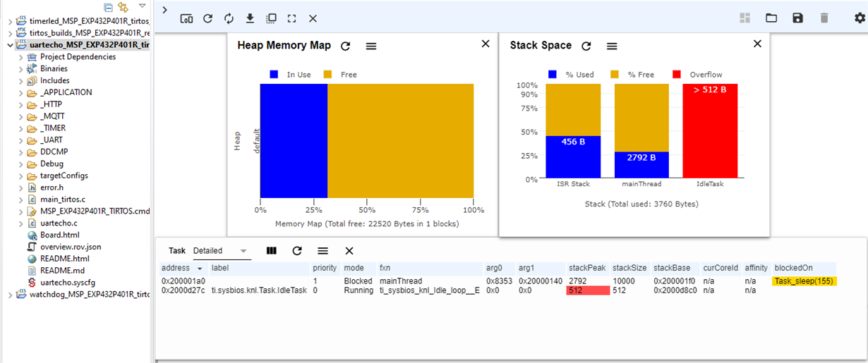Open the Detailed view dropdown
Screen dimensions: 868x363
coord(221,250)
